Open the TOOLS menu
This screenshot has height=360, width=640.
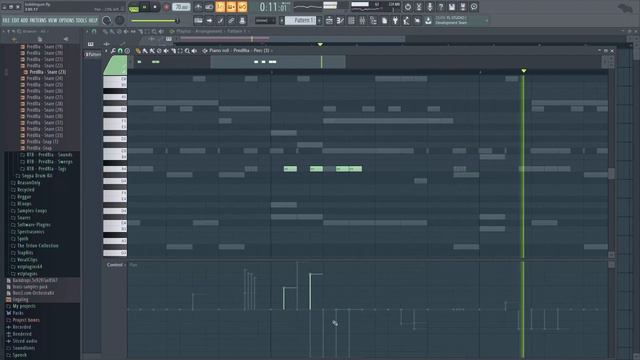pos(81,20)
